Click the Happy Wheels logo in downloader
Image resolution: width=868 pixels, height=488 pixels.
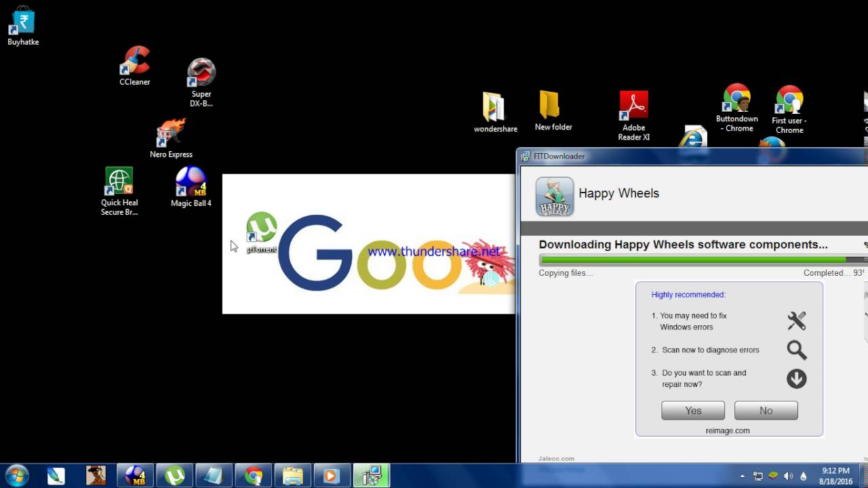tap(555, 197)
